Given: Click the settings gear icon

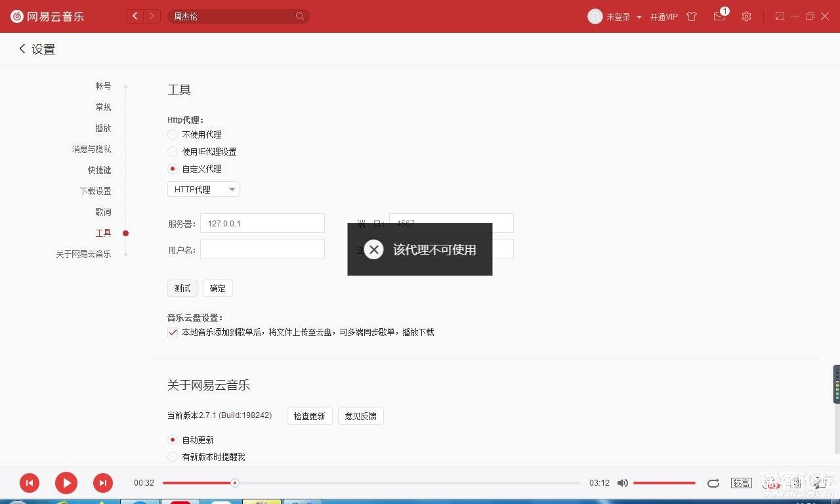Looking at the screenshot, I should [746, 16].
